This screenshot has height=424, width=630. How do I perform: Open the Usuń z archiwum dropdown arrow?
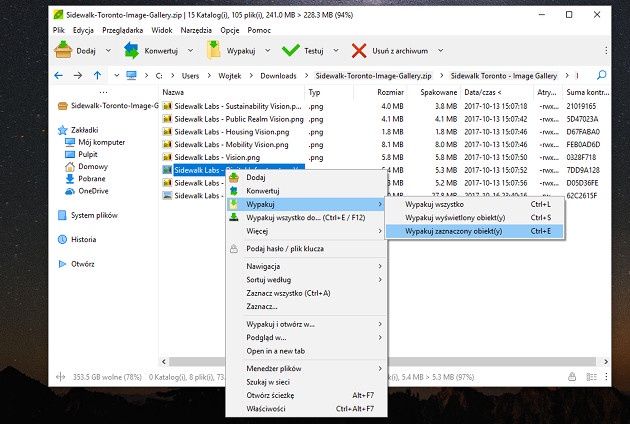click(440, 51)
